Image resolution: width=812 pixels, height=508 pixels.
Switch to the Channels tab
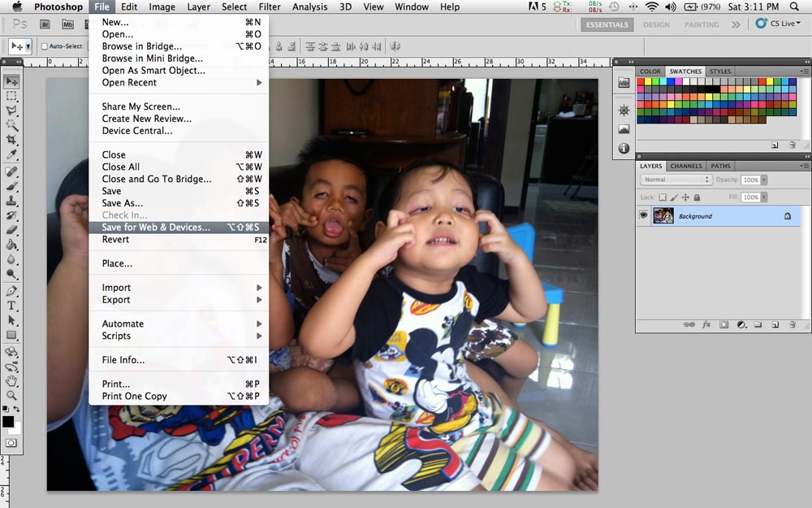[x=686, y=166]
